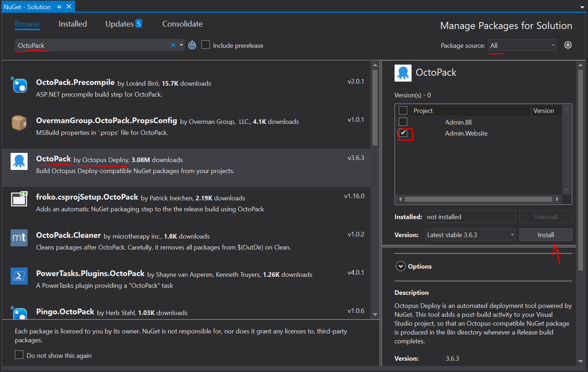Select OvermanGroup.OctoPack.PropsConfig package title
Image resolution: width=588 pixels, height=372 pixels.
click(106, 121)
